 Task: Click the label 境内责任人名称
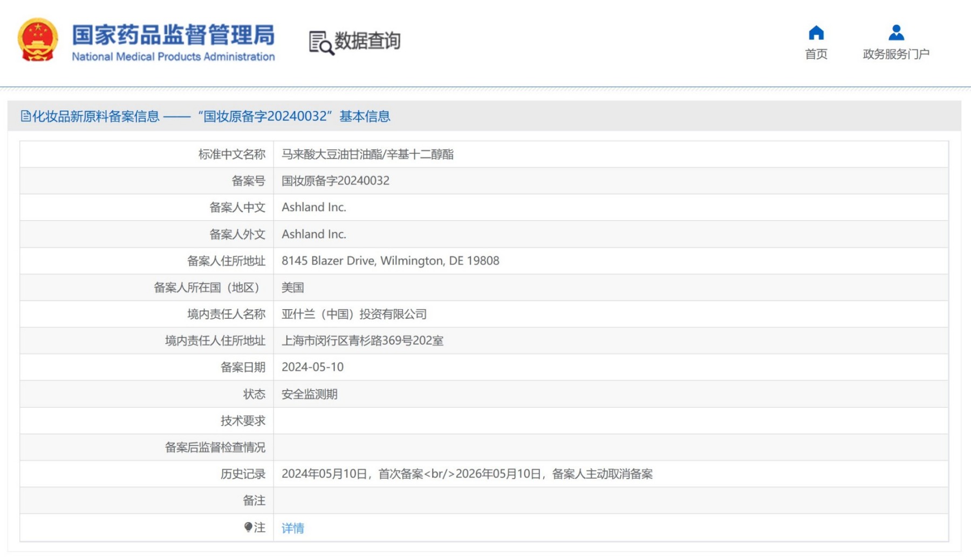click(227, 314)
